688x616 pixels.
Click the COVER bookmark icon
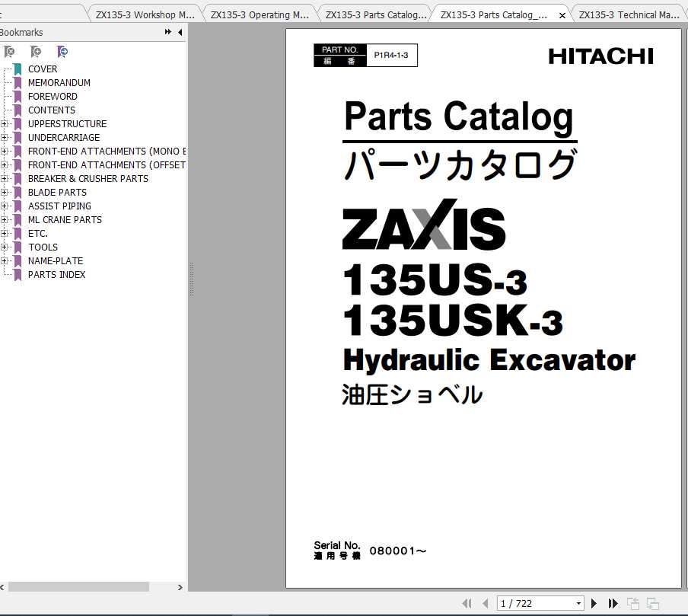(x=15, y=69)
